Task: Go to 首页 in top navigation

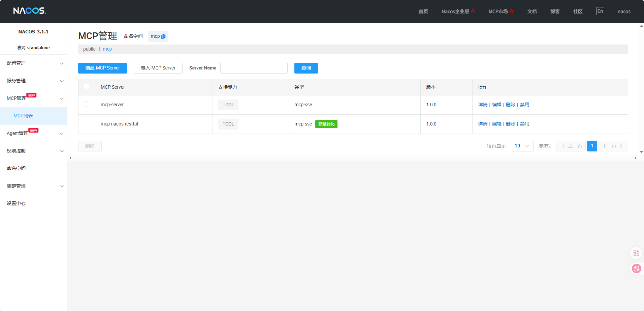Action: [423, 11]
